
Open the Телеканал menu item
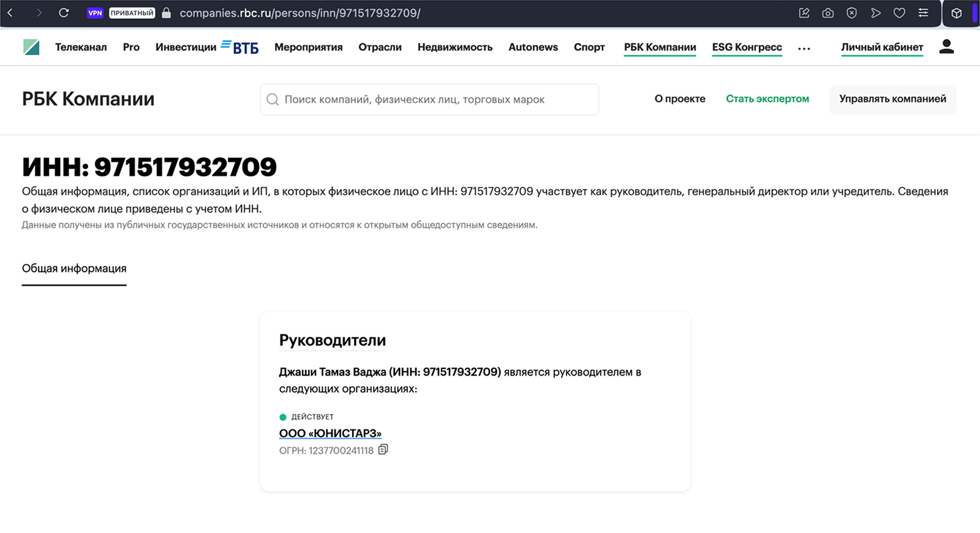(x=81, y=47)
